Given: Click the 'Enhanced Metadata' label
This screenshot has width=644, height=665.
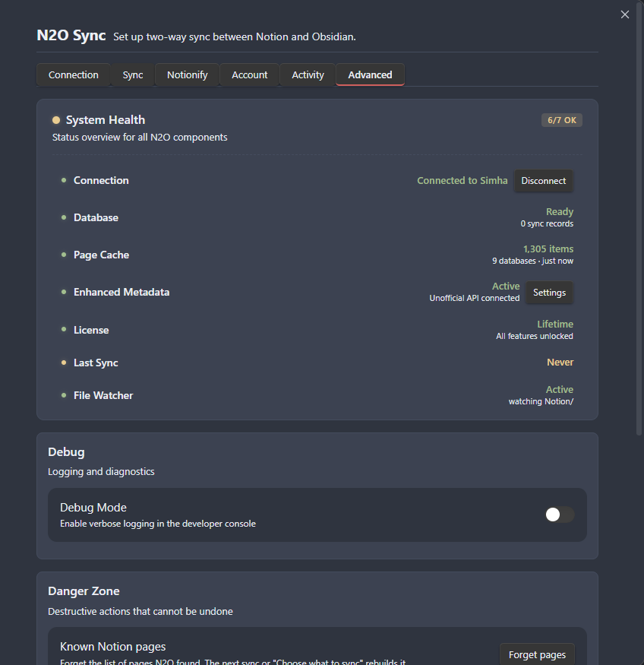Looking at the screenshot, I should point(122,292).
